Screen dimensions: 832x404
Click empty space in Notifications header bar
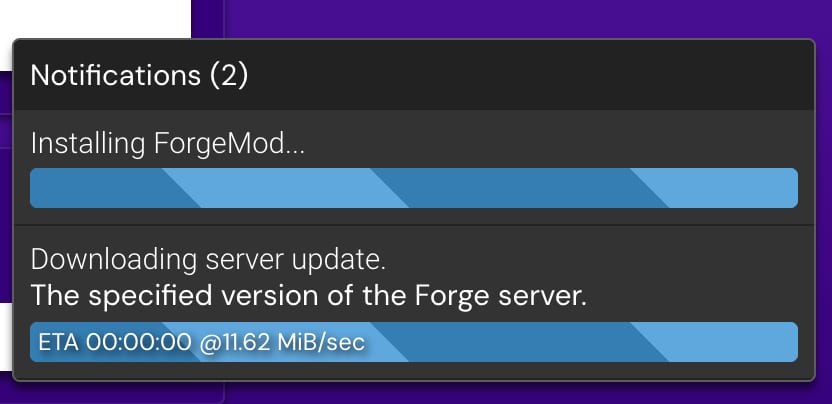pos(550,75)
